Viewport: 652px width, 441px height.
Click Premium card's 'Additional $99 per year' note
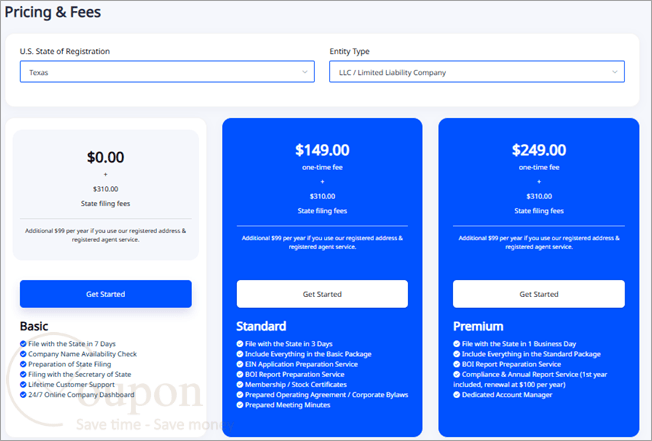pos(539,242)
